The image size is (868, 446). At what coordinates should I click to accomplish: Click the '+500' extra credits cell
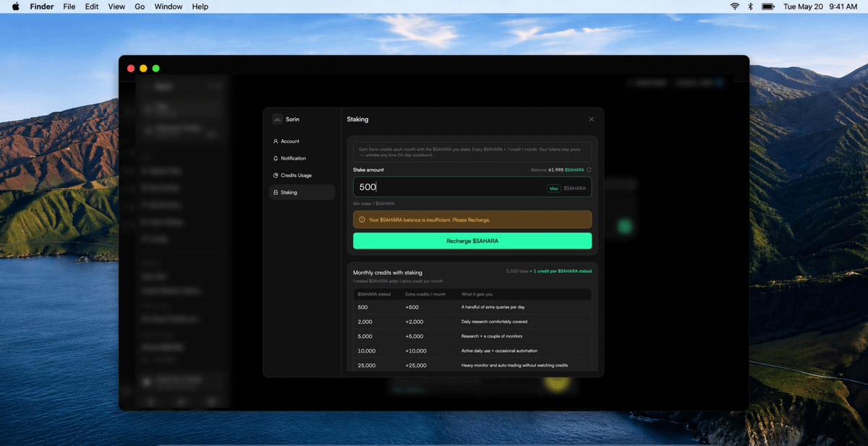(x=412, y=307)
